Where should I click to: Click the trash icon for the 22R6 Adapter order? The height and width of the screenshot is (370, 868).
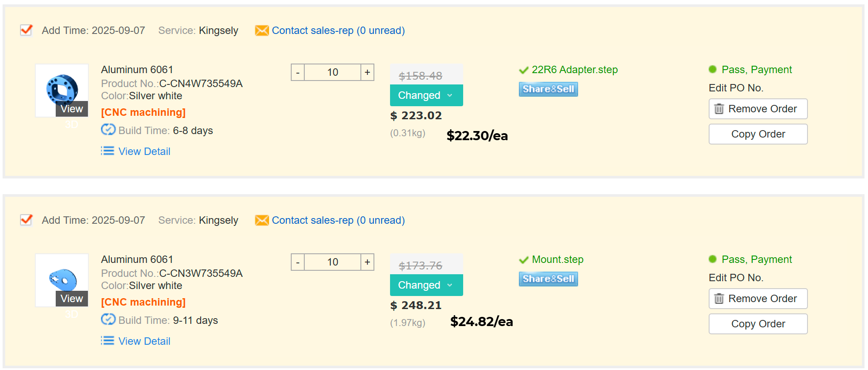coord(719,109)
